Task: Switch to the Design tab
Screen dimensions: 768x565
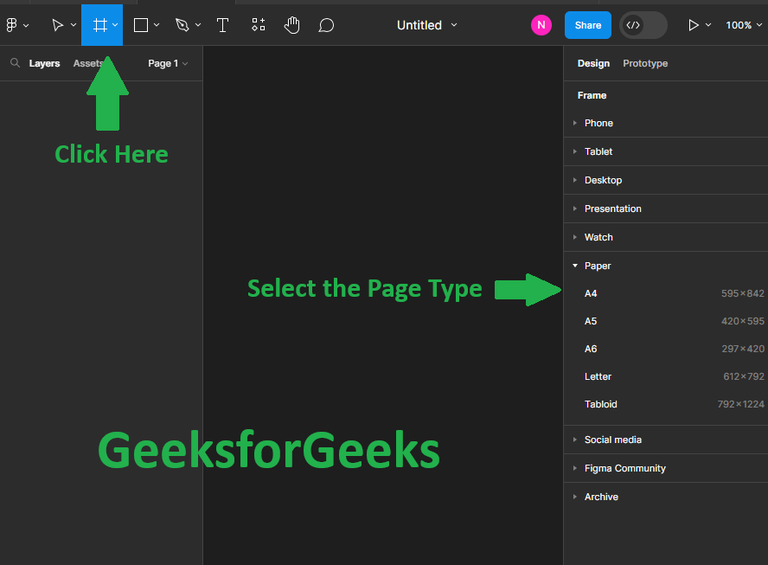Action: click(x=593, y=63)
